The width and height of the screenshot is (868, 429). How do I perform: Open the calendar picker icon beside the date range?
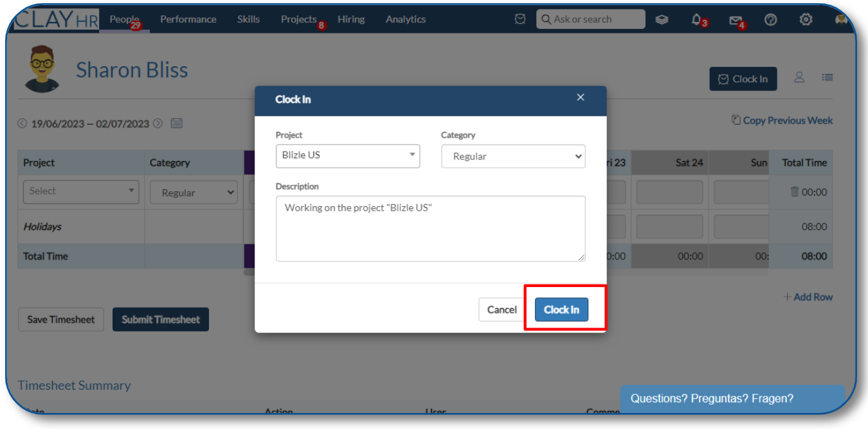click(x=176, y=123)
